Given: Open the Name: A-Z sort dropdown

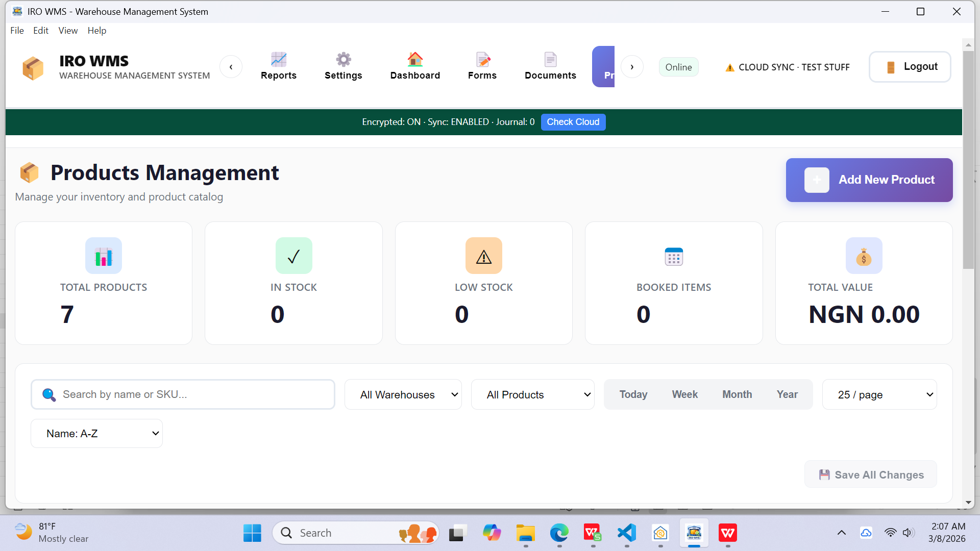Looking at the screenshot, I should (96, 434).
